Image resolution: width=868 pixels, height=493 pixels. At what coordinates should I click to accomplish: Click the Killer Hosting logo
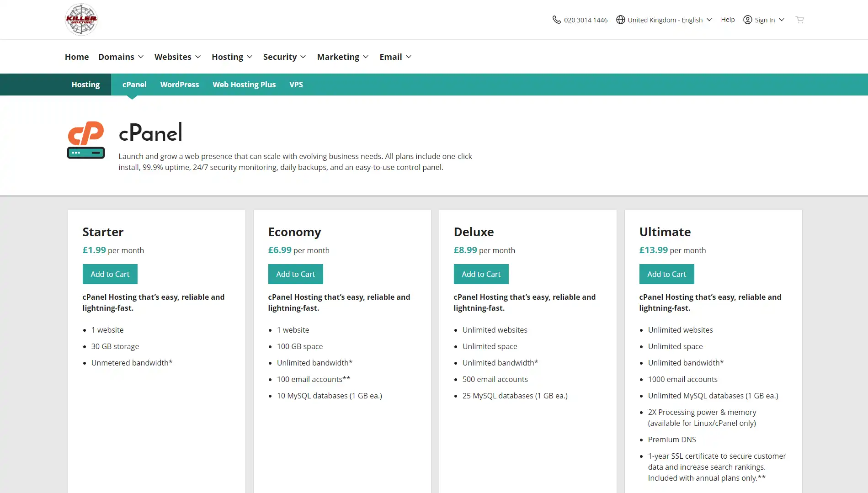(81, 20)
